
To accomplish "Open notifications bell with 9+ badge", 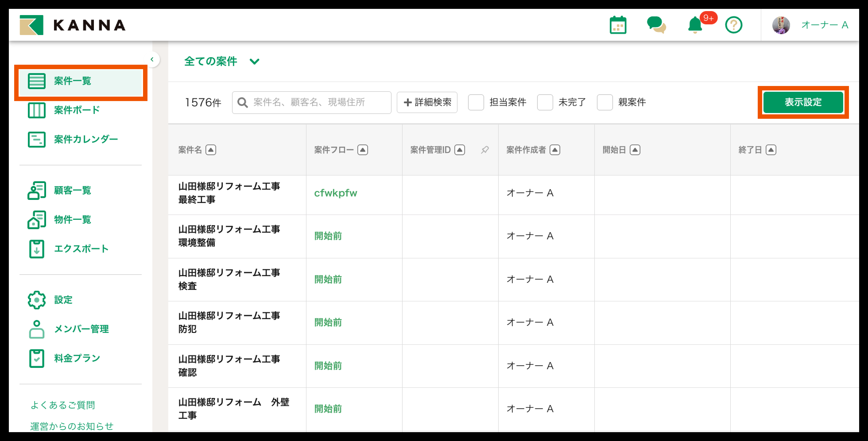I will pyautogui.click(x=695, y=25).
